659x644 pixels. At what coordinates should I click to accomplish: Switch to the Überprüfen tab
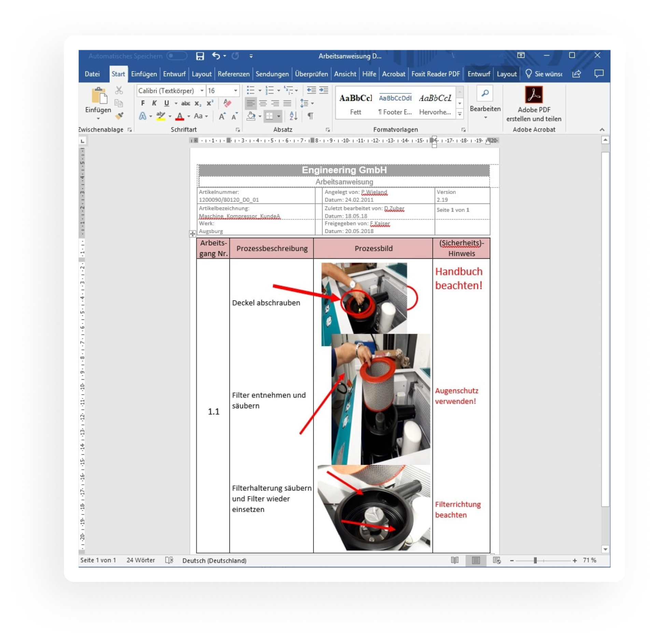point(311,74)
